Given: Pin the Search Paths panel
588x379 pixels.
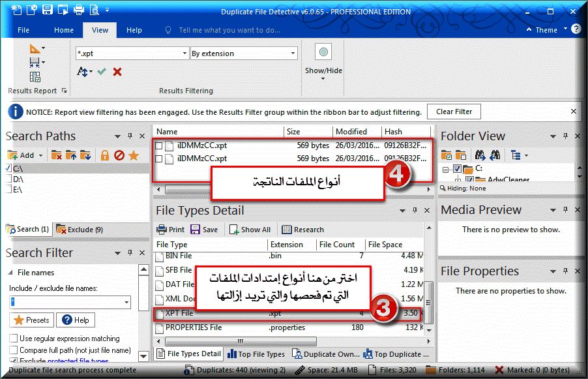Looking at the screenshot, I should pyautogui.click(x=130, y=136).
